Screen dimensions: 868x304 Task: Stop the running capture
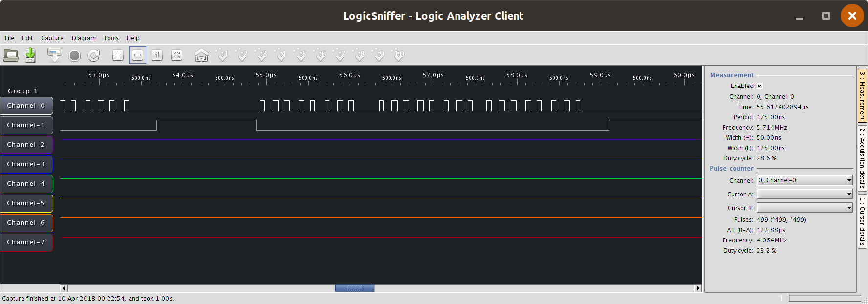pyautogui.click(x=74, y=55)
